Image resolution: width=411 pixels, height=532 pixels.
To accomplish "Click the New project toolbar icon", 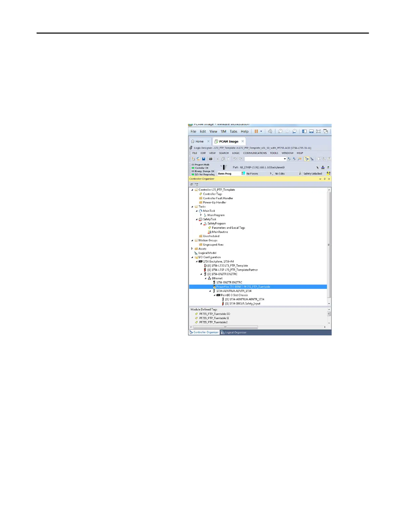I will coord(193,159).
